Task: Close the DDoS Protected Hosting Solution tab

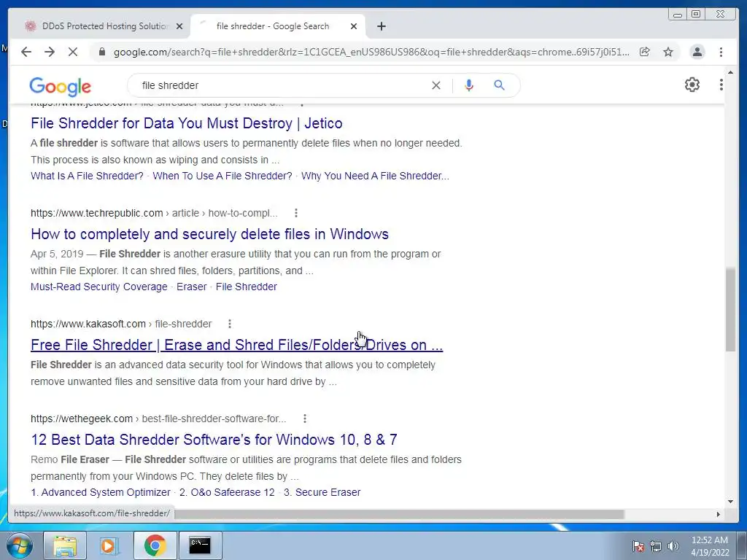Action: click(179, 26)
